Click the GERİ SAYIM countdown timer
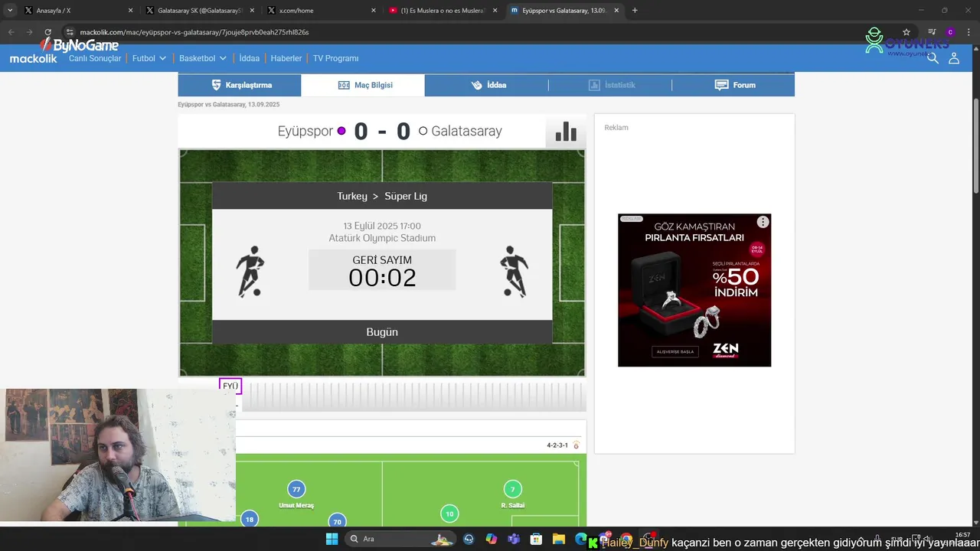Screen dimensions: 980x551 (382, 270)
